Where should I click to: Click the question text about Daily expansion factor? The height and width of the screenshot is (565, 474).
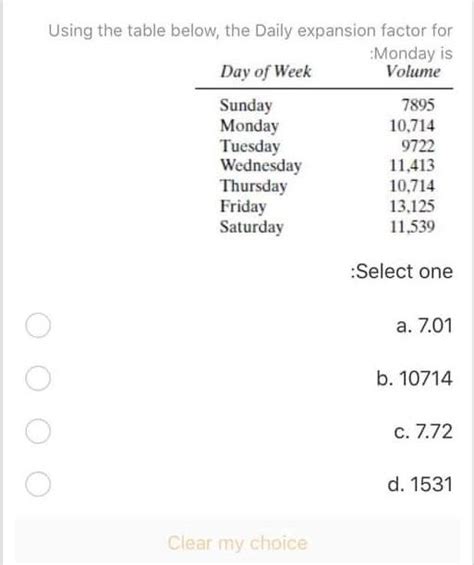(251, 41)
